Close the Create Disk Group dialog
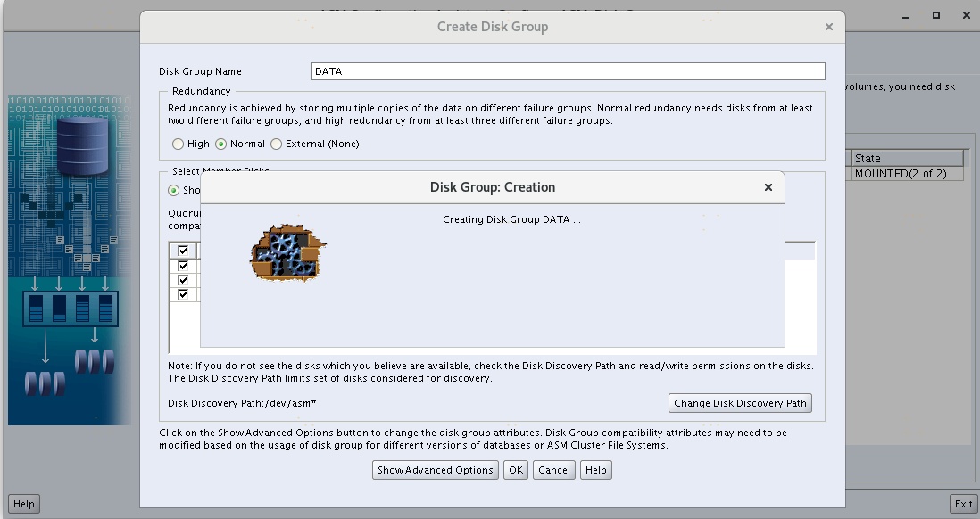Image resolution: width=980 pixels, height=519 pixels. click(829, 27)
